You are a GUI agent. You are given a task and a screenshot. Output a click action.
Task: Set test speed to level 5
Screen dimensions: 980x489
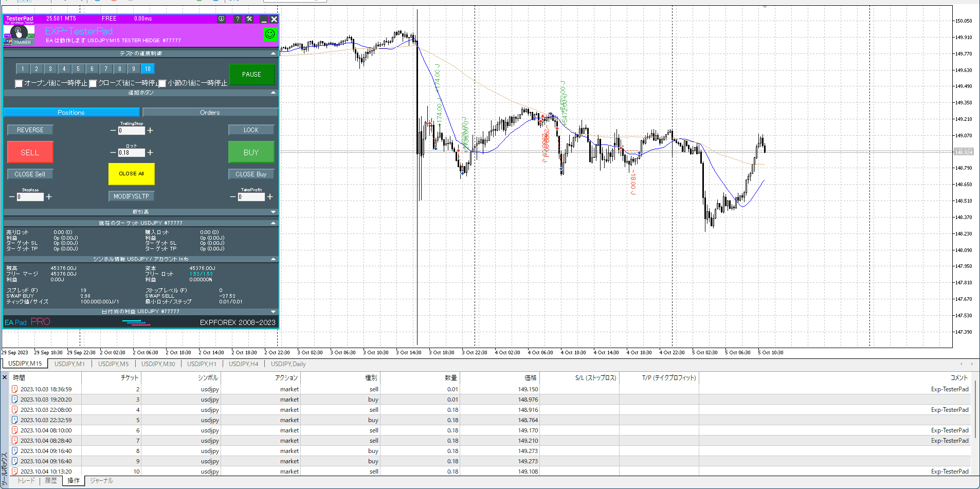coord(78,69)
